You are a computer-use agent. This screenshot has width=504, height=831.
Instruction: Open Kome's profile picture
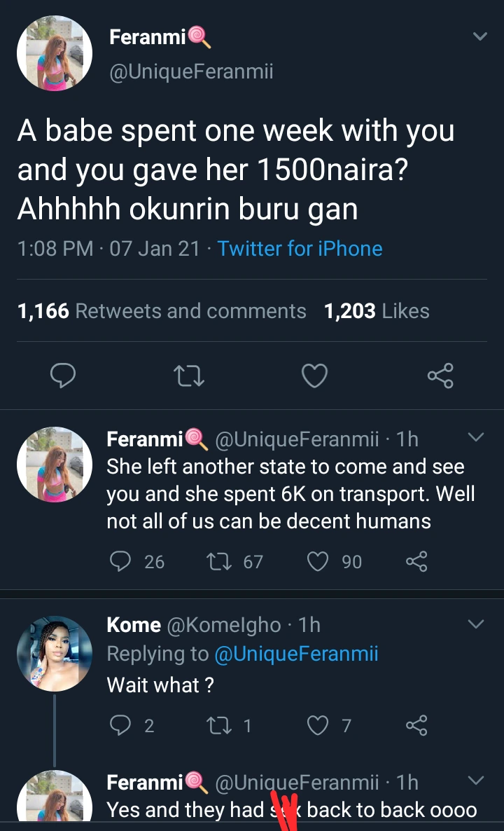tap(55, 654)
